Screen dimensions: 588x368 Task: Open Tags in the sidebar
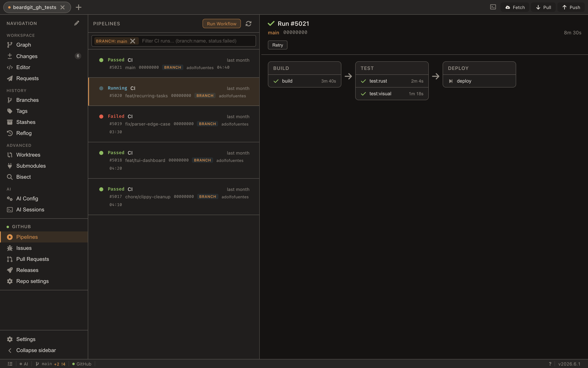point(44,111)
